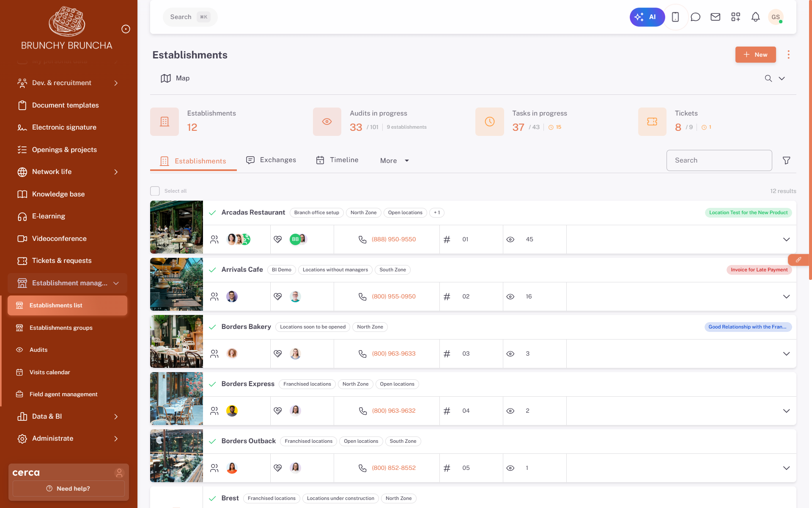Click the mobile device icon in header
812x508 pixels.
(675, 17)
